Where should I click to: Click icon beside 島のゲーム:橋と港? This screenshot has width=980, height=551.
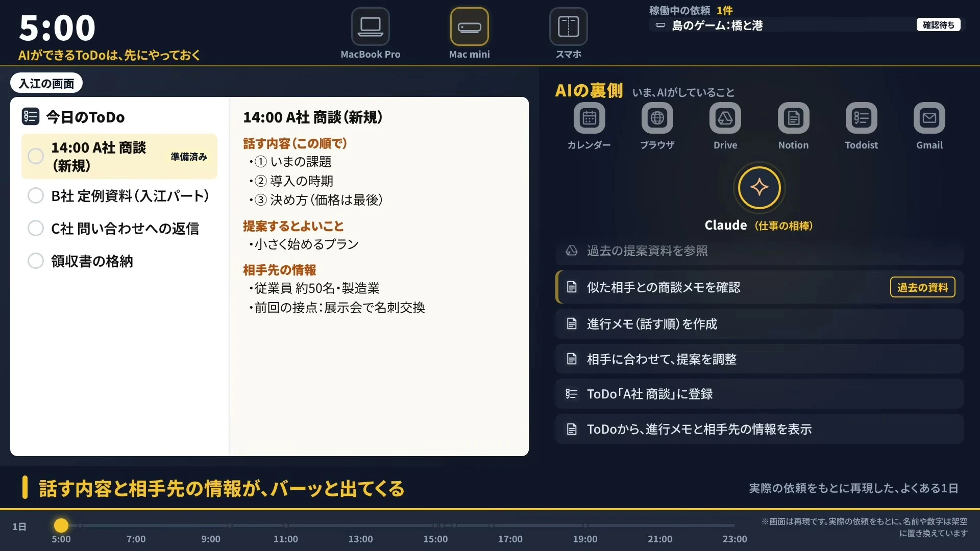pyautogui.click(x=660, y=25)
